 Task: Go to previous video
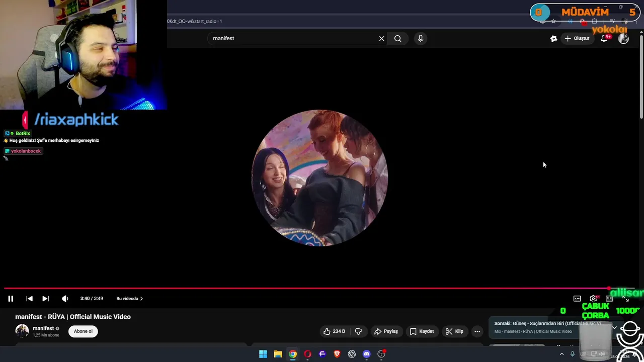29,299
